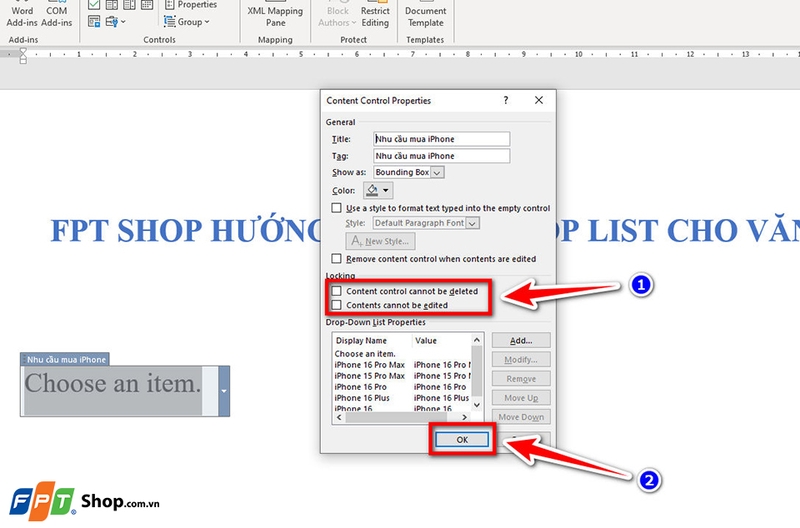The image size is (800, 528).
Task: Open the Color dropdown arrow
Action: pos(386,190)
